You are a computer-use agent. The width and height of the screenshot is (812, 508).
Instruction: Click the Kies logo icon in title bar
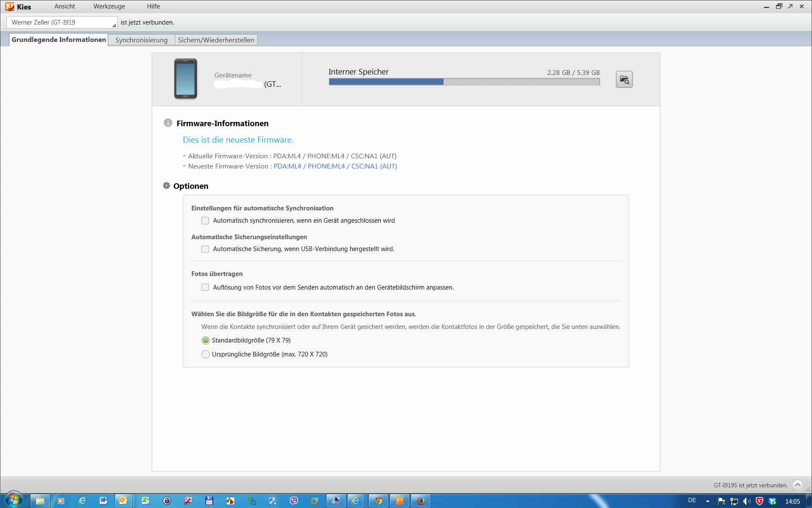[x=9, y=6]
